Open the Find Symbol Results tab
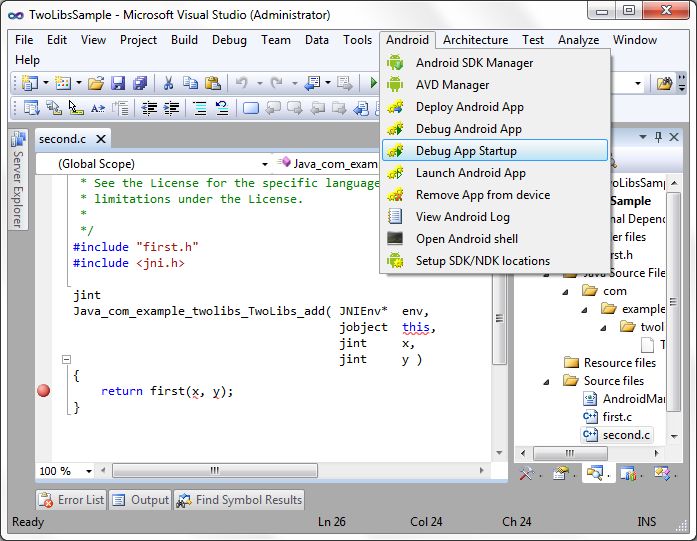 [x=239, y=500]
